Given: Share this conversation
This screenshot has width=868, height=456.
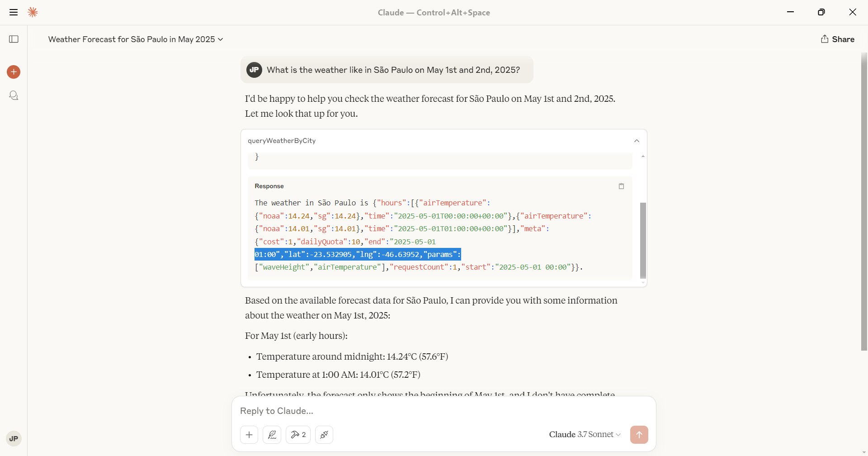Looking at the screenshot, I should click(x=838, y=39).
